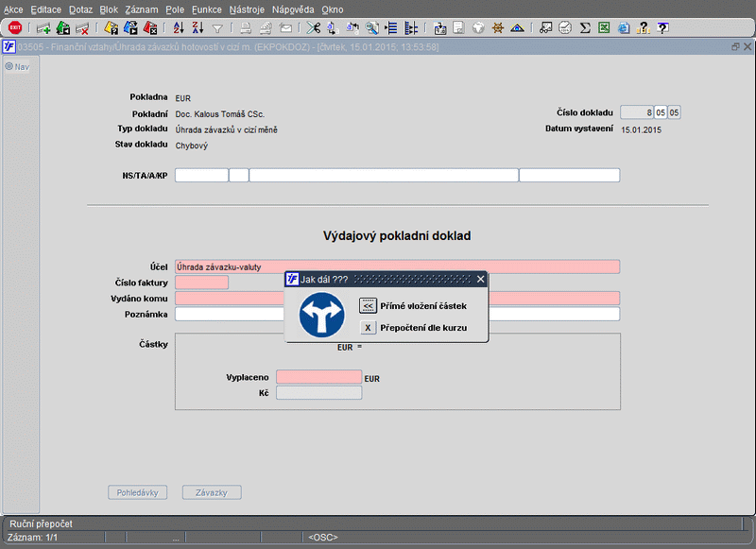Open the Akce menu

13,9
